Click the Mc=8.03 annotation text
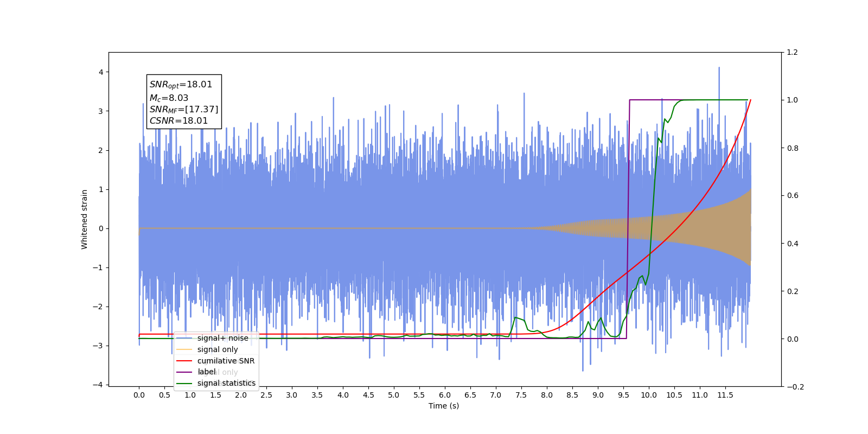 pos(169,98)
